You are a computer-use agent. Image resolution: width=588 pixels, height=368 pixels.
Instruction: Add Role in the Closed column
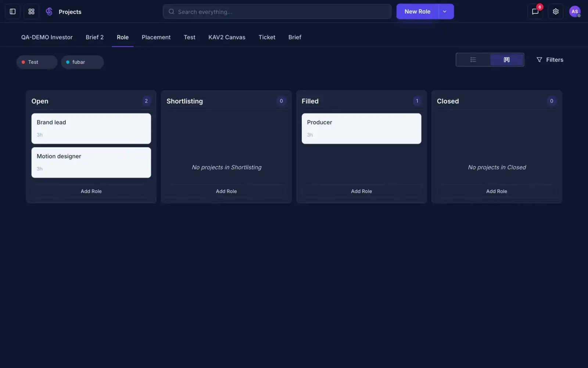(x=497, y=191)
